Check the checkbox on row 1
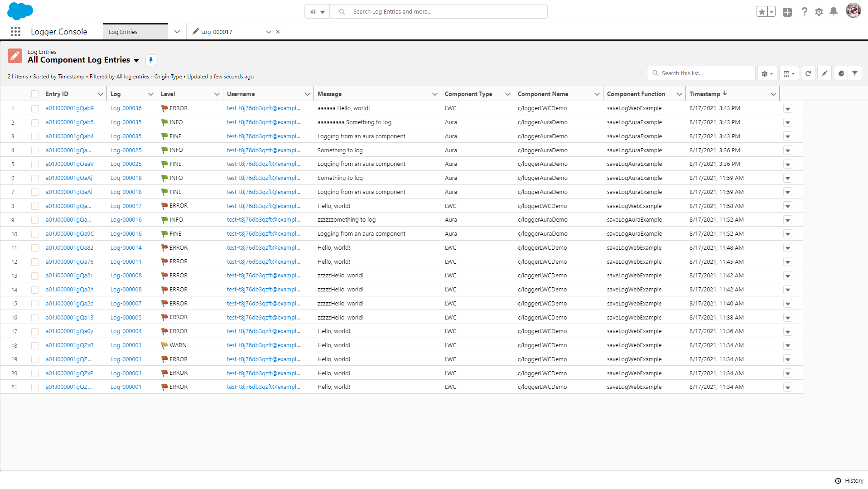The image size is (868, 489). click(35, 108)
